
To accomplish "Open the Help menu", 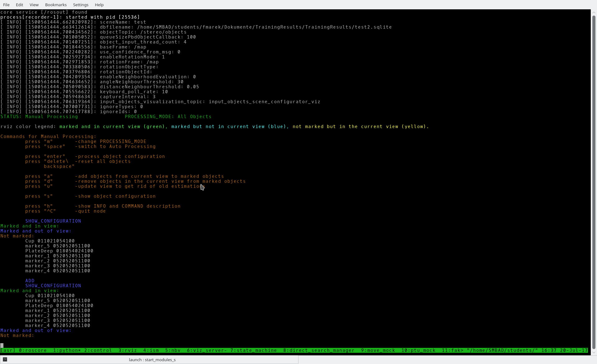I will point(99,5).
